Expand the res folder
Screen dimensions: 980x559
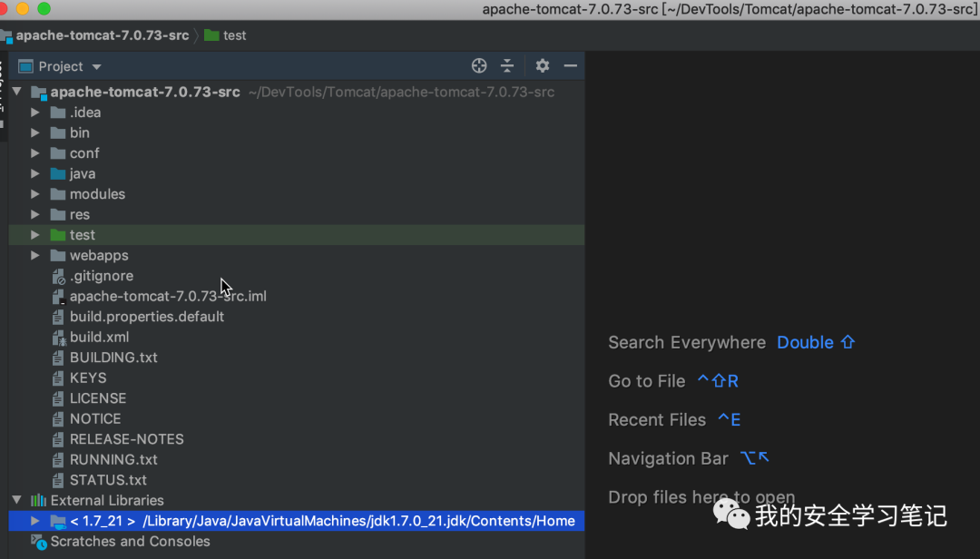click(x=35, y=214)
